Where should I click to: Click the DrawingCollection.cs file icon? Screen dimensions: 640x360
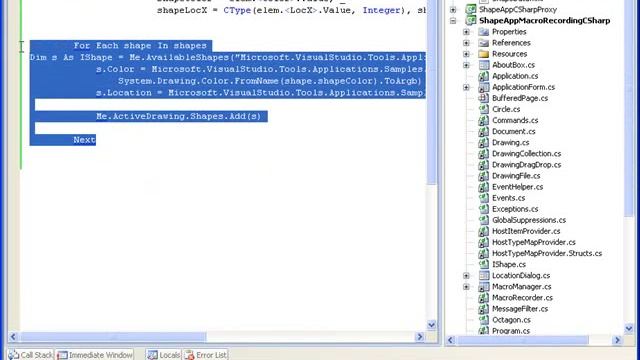[484, 153]
